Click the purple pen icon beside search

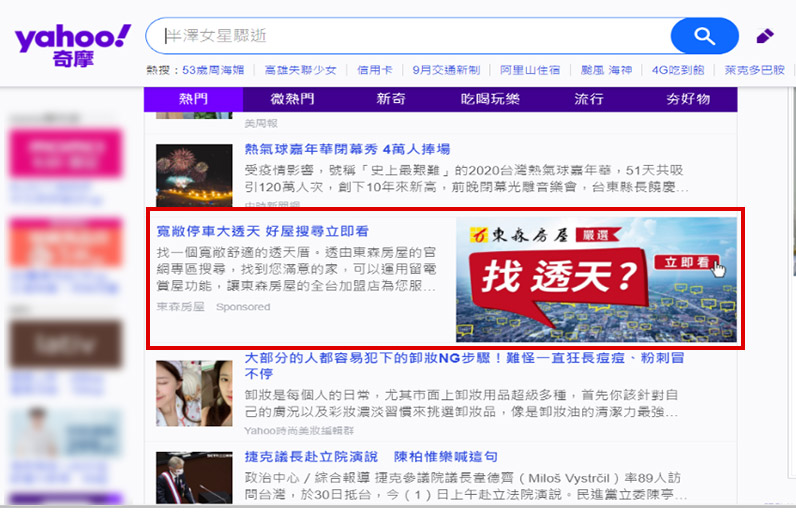[x=765, y=37]
